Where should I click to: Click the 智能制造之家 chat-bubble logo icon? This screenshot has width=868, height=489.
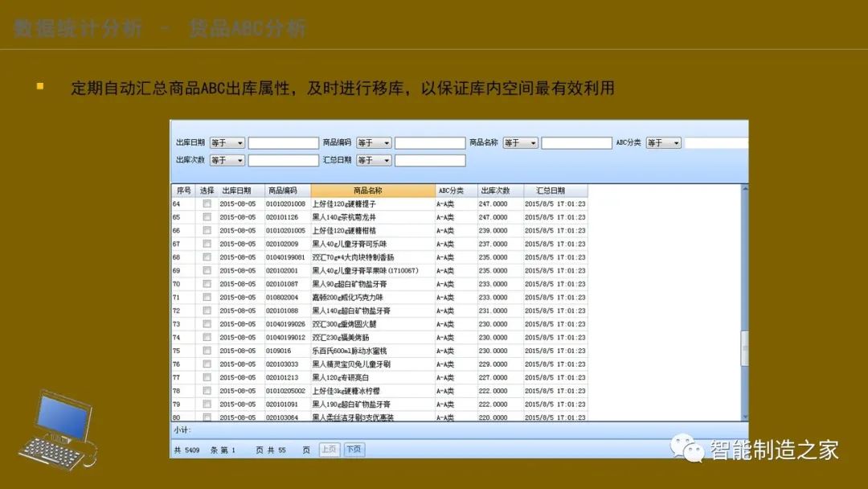click(687, 450)
